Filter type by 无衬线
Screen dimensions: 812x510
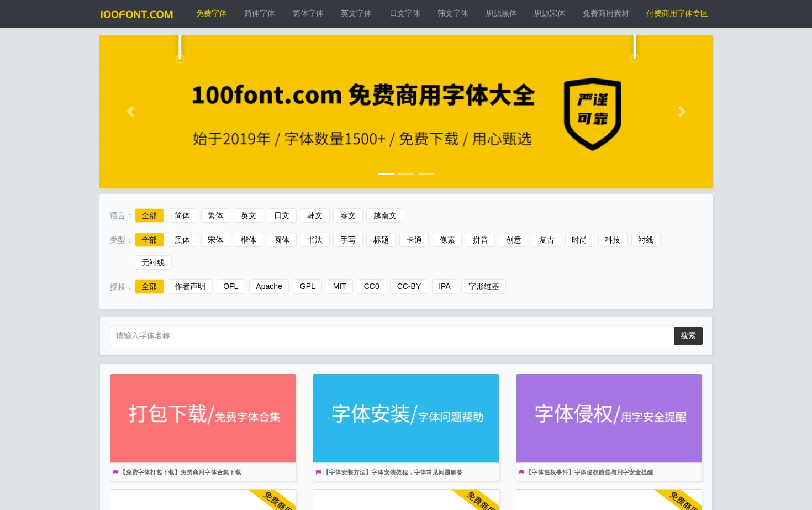click(153, 262)
